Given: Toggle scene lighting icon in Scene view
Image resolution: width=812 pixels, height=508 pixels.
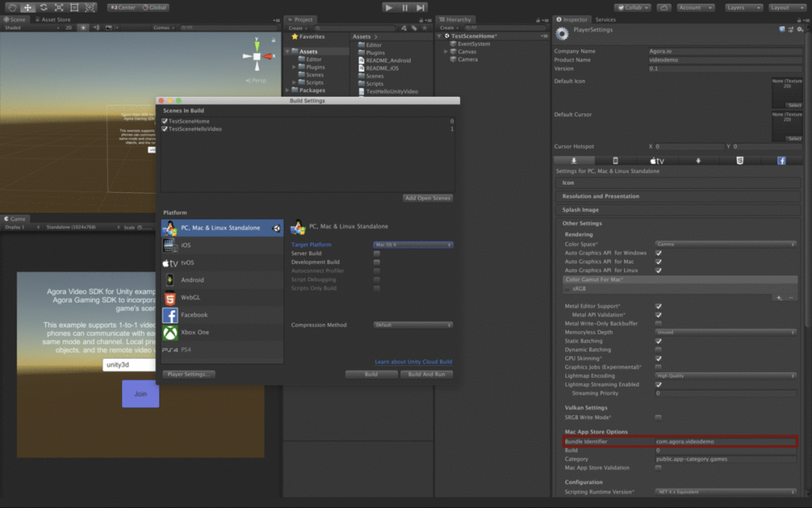Looking at the screenshot, I should 82,28.
